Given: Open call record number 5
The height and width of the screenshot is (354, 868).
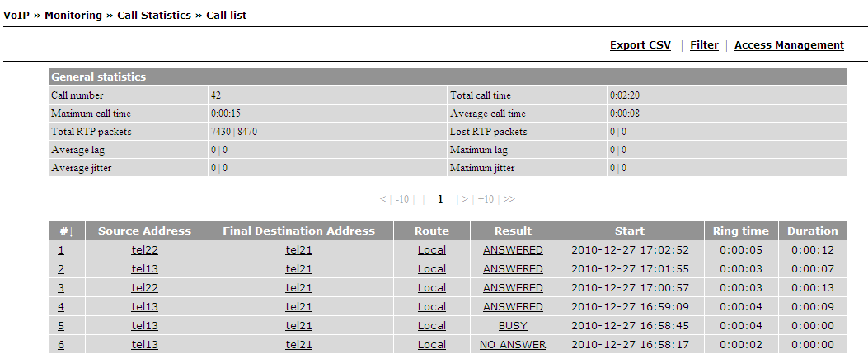Looking at the screenshot, I should click(61, 326).
